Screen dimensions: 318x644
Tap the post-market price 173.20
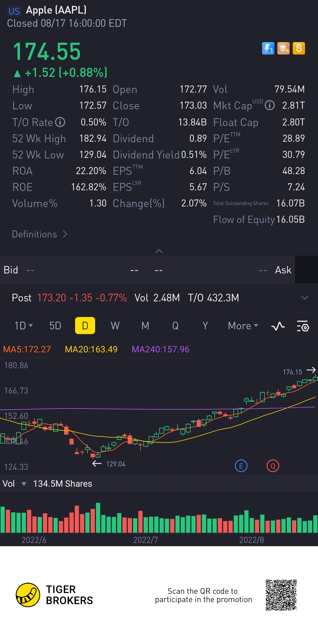(52, 298)
